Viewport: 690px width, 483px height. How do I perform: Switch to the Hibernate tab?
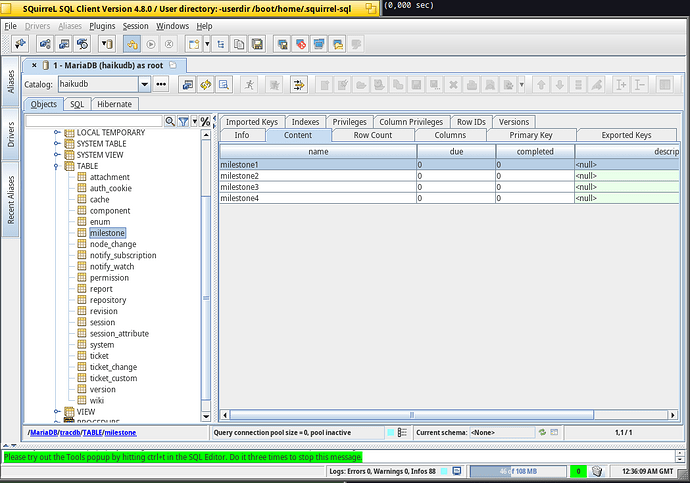point(114,104)
